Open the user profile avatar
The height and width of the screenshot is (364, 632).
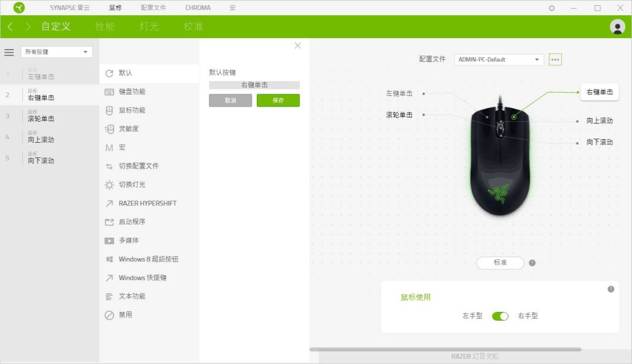(617, 26)
